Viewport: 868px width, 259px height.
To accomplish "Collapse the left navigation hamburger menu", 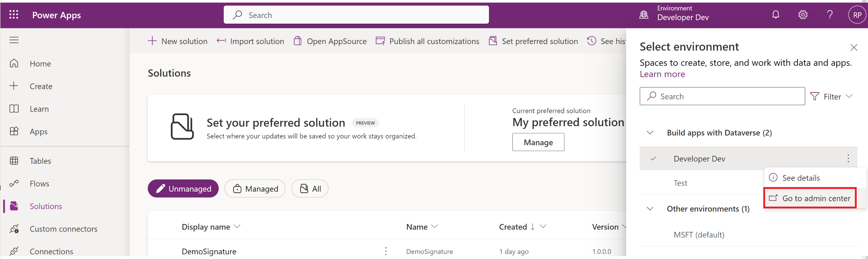I will [x=14, y=40].
